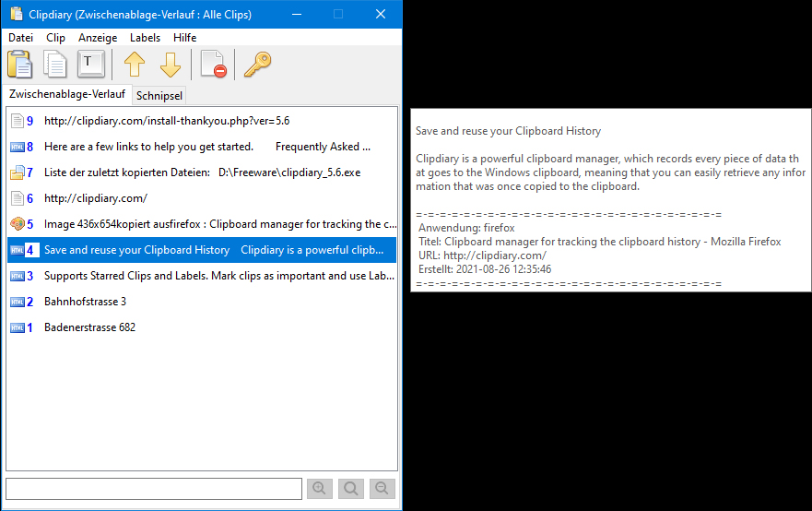
Task: Open the Labels menu
Action: 145,37
